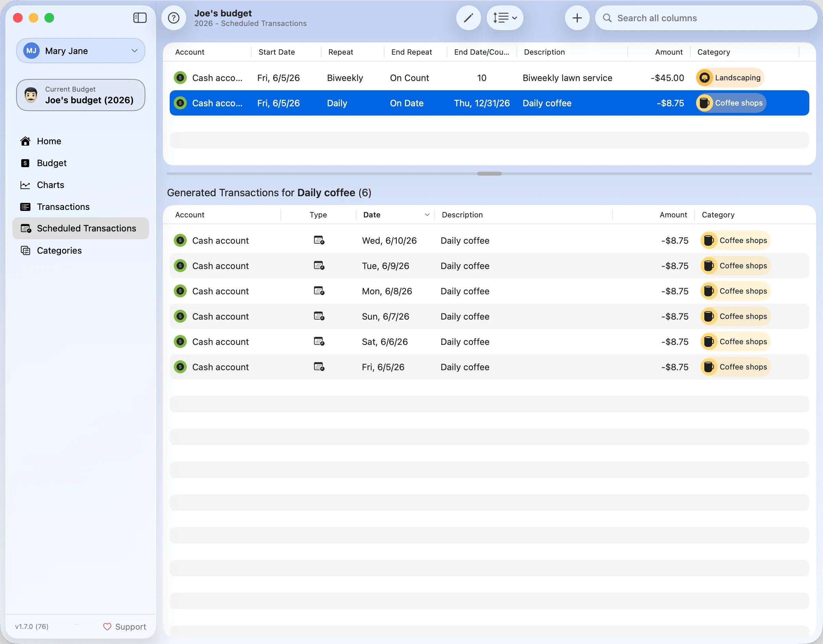Open Current Budget Joe's budget selector
The width and height of the screenshot is (823, 644).
click(x=81, y=95)
